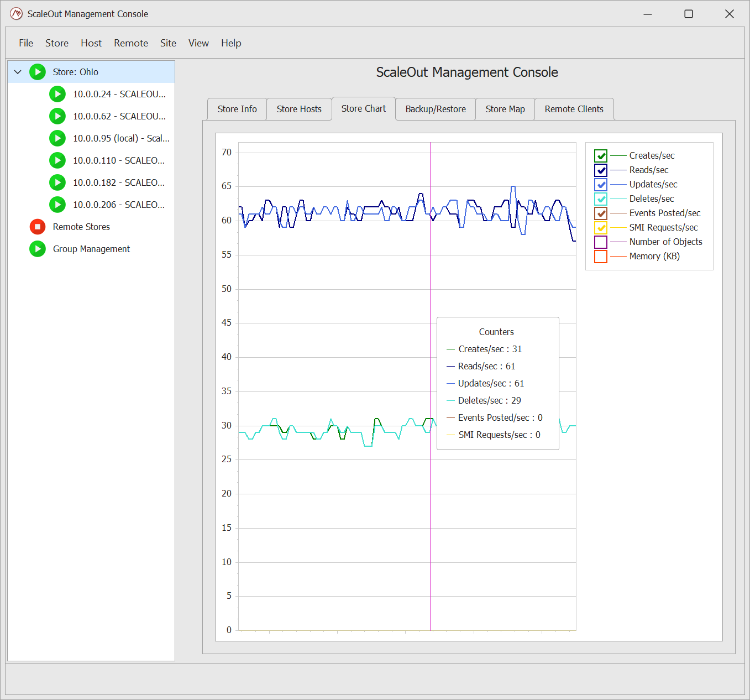Click the Number of Objects legend label
Image resolution: width=750 pixels, height=700 pixels.
click(x=665, y=242)
